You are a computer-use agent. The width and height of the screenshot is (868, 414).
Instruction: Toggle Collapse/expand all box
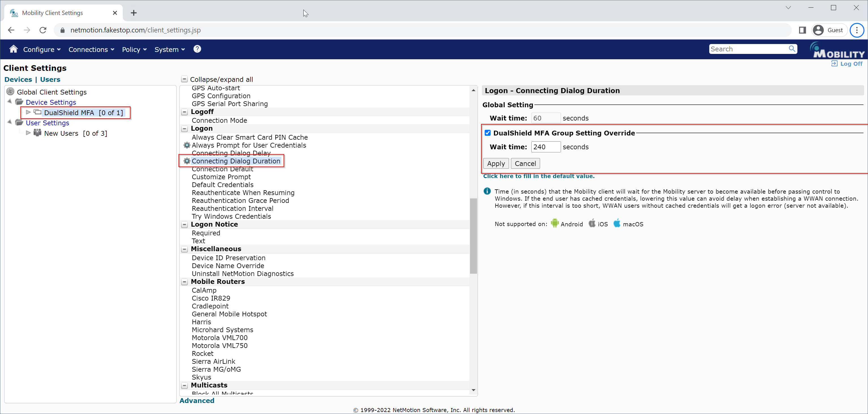184,79
